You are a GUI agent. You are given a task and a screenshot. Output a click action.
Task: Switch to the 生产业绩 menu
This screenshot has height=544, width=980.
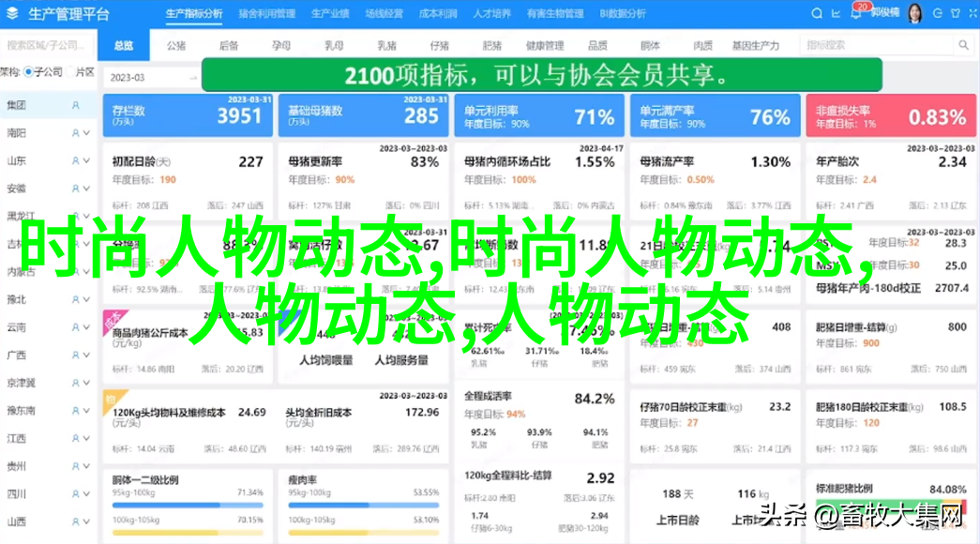(331, 14)
